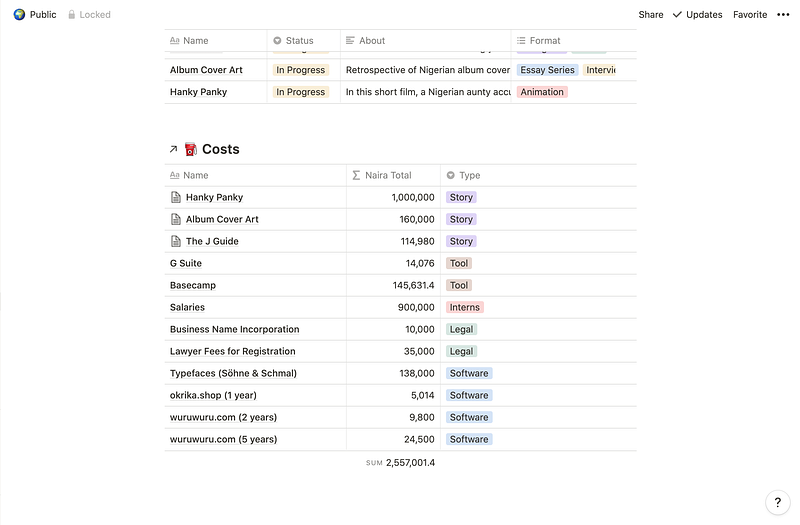Click the Locked padlock icon
The width and height of the screenshot is (800, 525).
[x=72, y=15]
